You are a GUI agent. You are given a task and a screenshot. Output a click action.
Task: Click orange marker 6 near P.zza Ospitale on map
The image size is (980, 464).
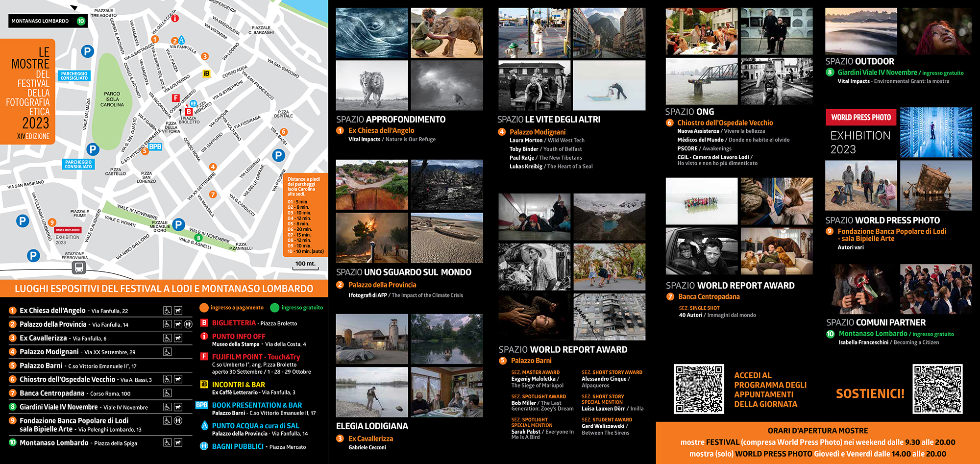(284, 132)
